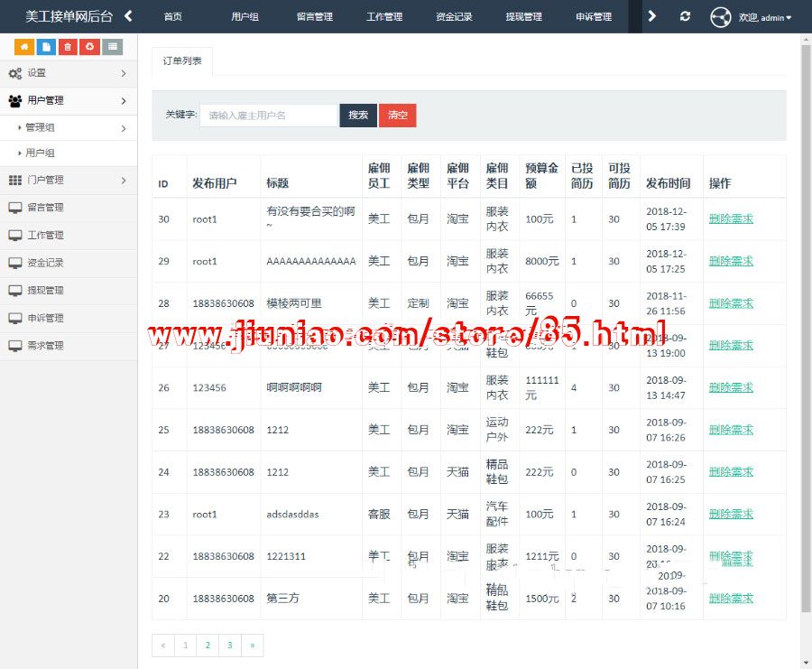Go to pagination page 2
The image size is (812, 669).
pos(208,646)
